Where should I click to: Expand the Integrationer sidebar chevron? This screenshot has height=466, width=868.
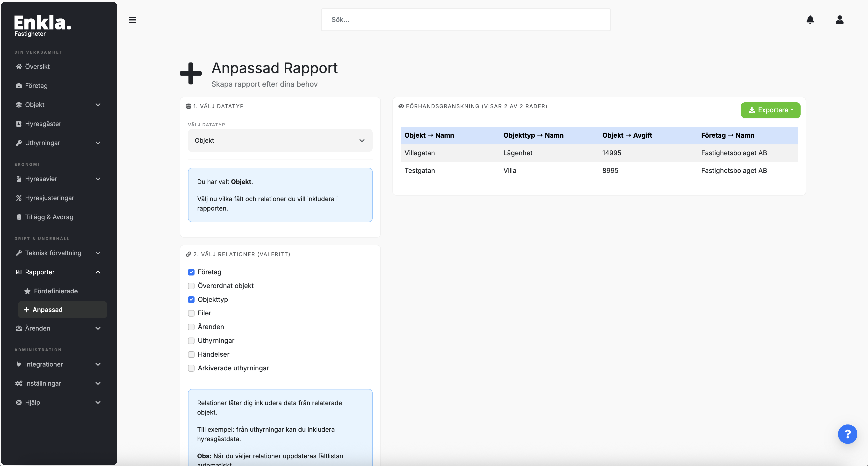click(x=98, y=364)
